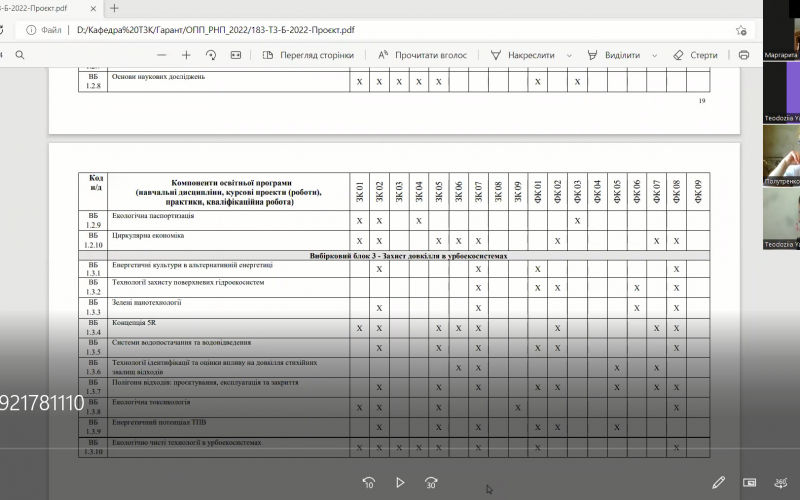
Task: Click the ФК 09 column header
Action: 698,192
